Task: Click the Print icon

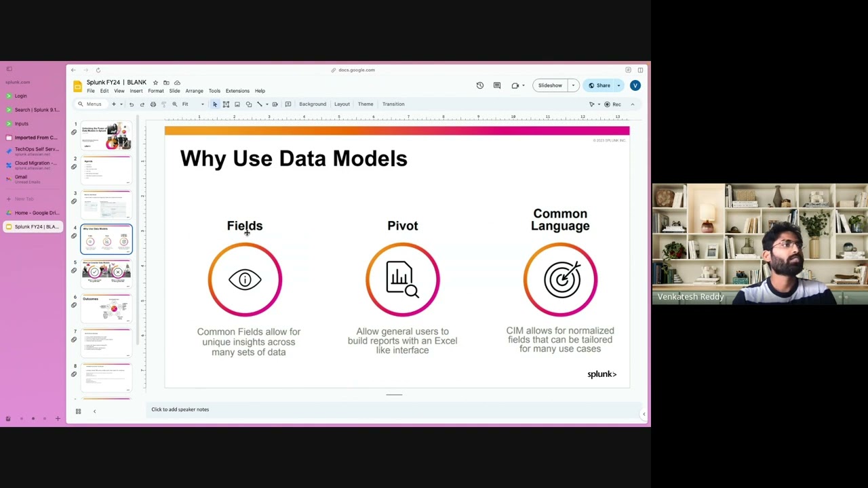Action: click(x=153, y=104)
